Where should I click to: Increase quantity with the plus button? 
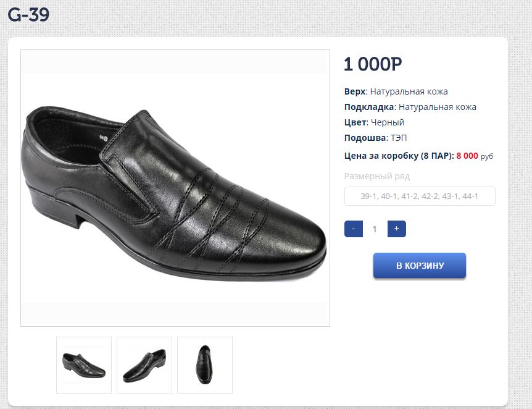click(x=396, y=229)
